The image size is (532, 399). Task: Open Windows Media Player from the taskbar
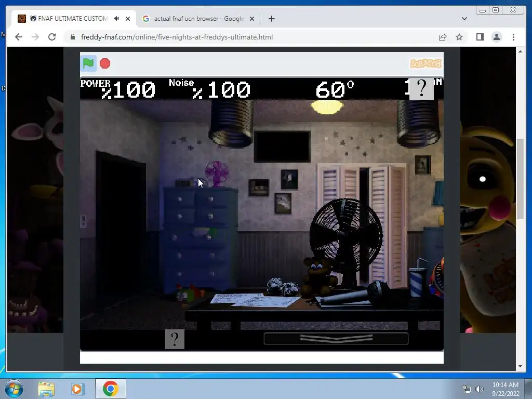[x=77, y=389]
